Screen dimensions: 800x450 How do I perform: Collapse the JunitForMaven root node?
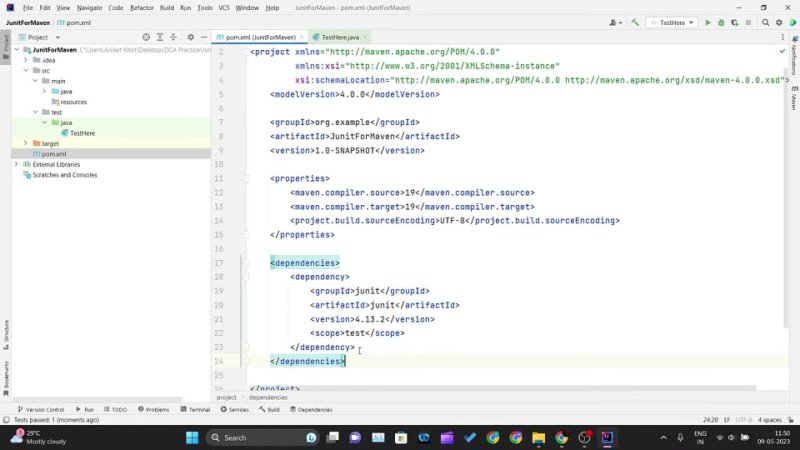click(17, 50)
